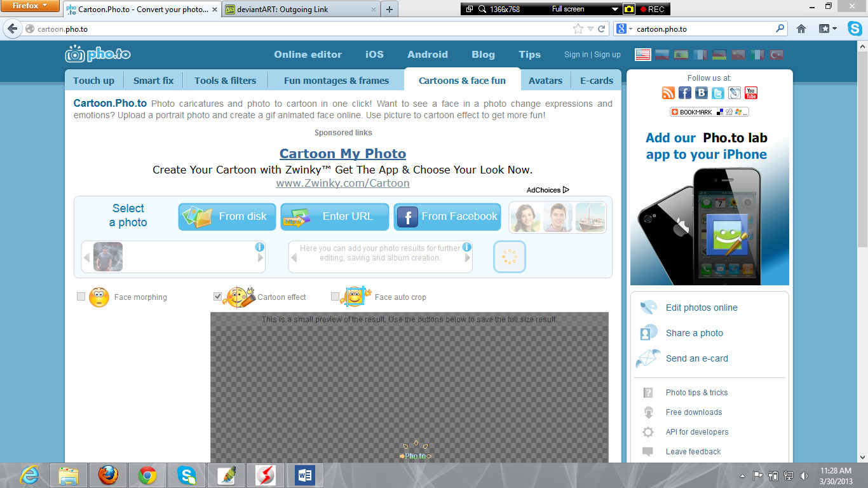Screen dimensions: 868x488
Task: Open the YouTube follow icon
Action: click(x=751, y=93)
